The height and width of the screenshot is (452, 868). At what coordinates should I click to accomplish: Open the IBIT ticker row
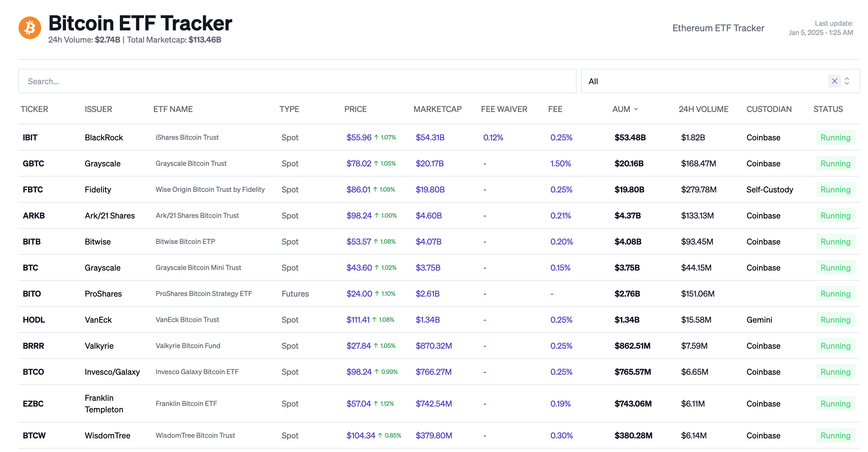click(30, 137)
